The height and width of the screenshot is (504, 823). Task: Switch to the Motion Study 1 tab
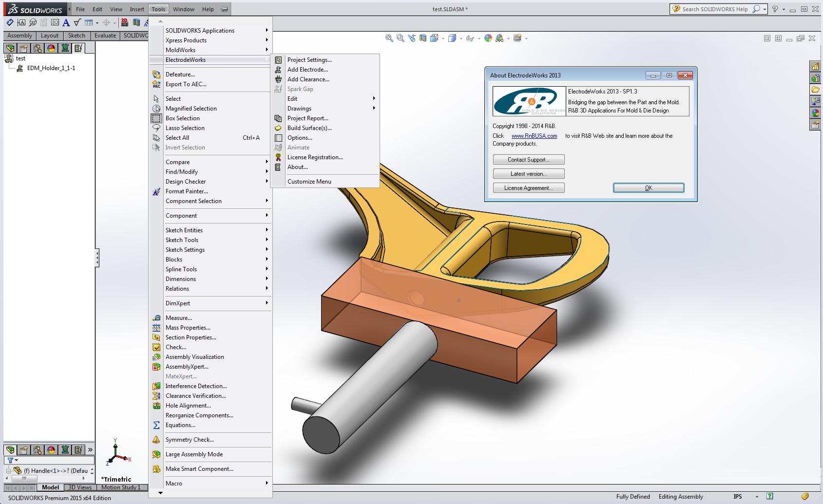(121, 487)
